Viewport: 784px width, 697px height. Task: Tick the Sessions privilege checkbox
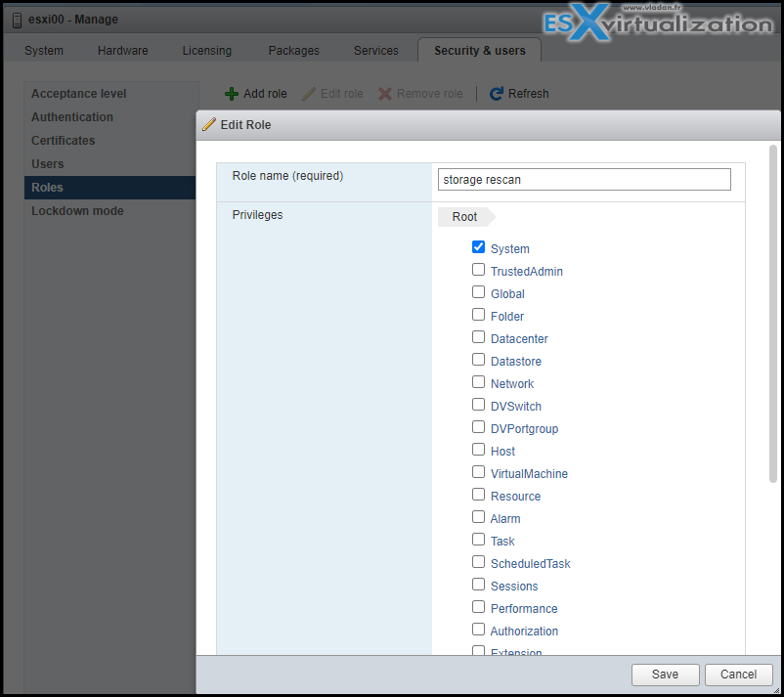point(478,585)
